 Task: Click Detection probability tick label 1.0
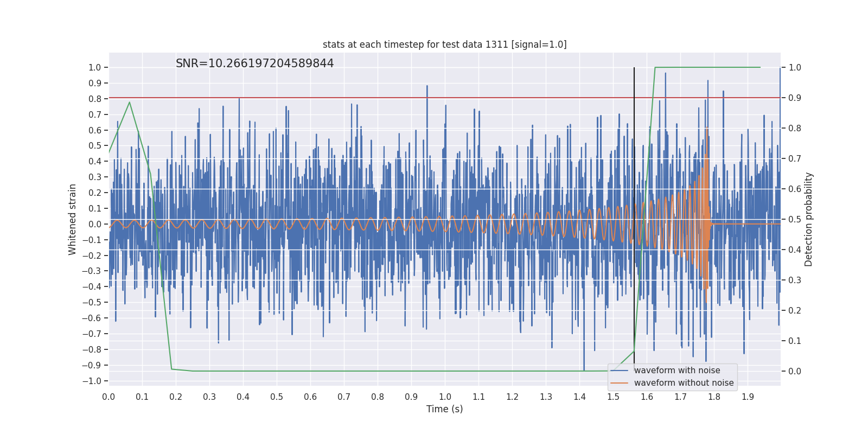pyautogui.click(x=795, y=68)
